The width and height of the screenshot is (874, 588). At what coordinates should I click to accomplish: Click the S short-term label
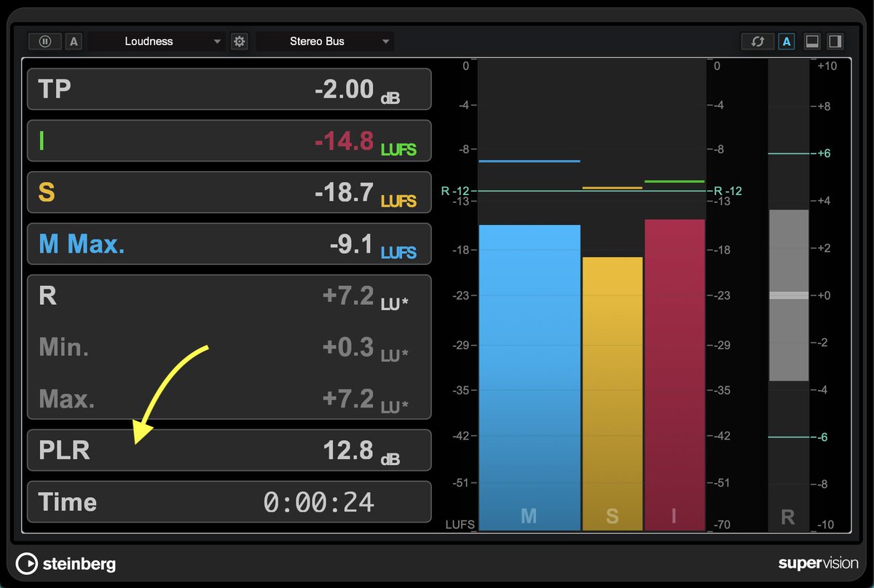[47, 192]
